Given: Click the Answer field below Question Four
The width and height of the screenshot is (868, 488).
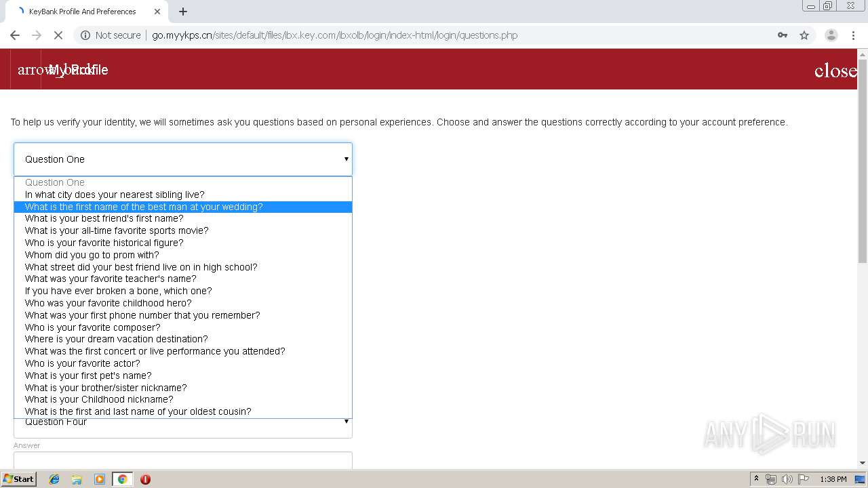Looking at the screenshot, I should (183, 460).
